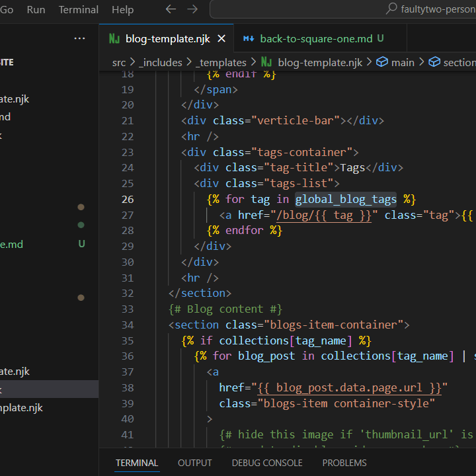Select the DEBUG CONSOLE panel tab
The width and height of the screenshot is (476, 476).
[x=267, y=463]
